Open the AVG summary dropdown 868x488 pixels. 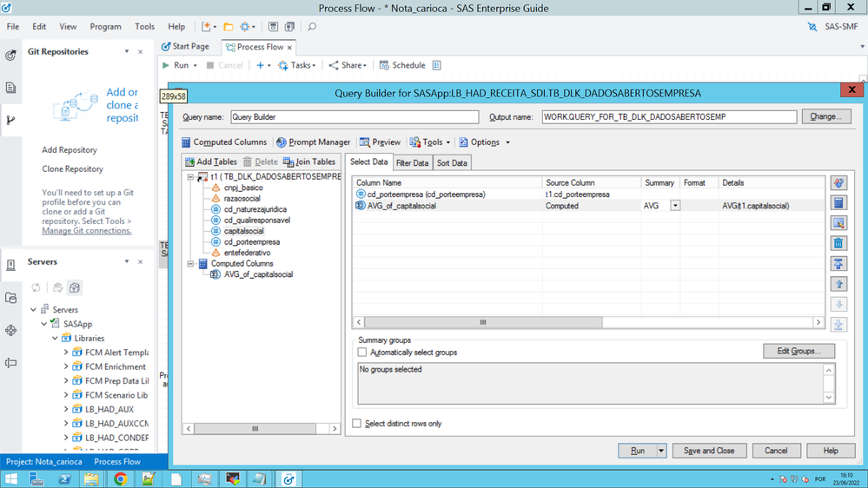[675, 206]
